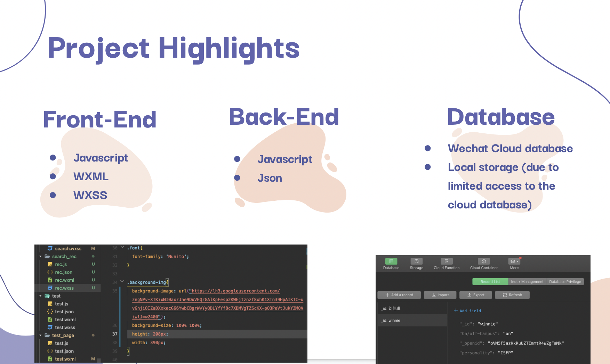The height and width of the screenshot is (364, 610).
Task: Select the record _id: 刘佳琪
Action: [x=412, y=308]
